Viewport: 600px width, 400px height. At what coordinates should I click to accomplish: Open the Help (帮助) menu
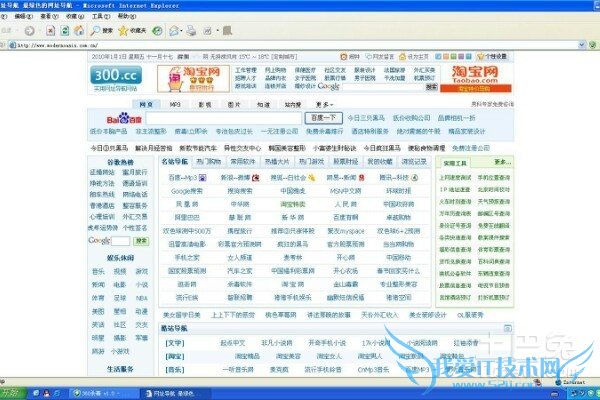(x=127, y=16)
